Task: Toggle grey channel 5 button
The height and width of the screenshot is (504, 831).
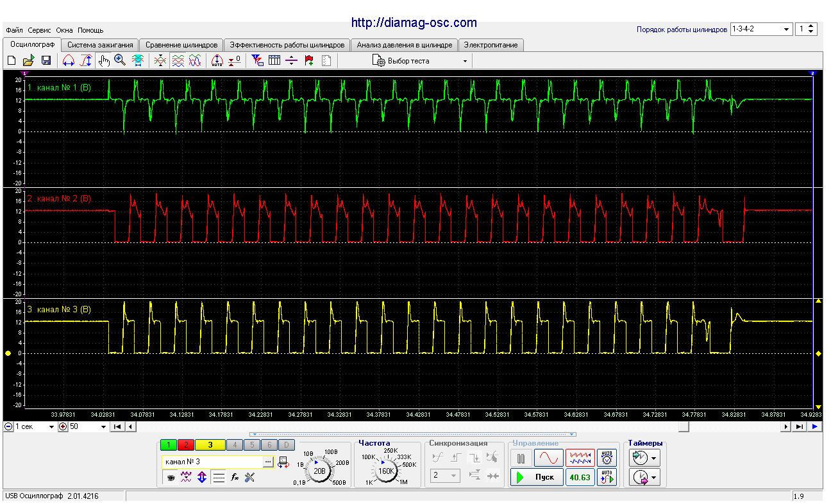Action: [x=252, y=445]
